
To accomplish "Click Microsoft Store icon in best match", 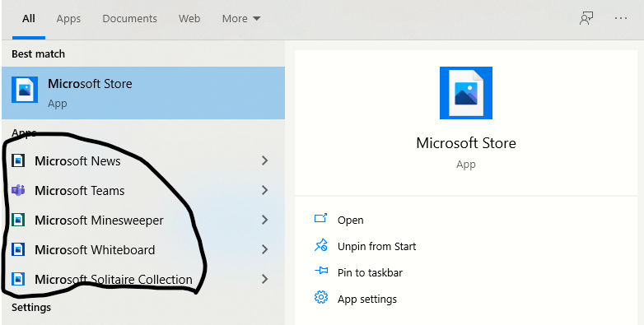I will (x=25, y=90).
